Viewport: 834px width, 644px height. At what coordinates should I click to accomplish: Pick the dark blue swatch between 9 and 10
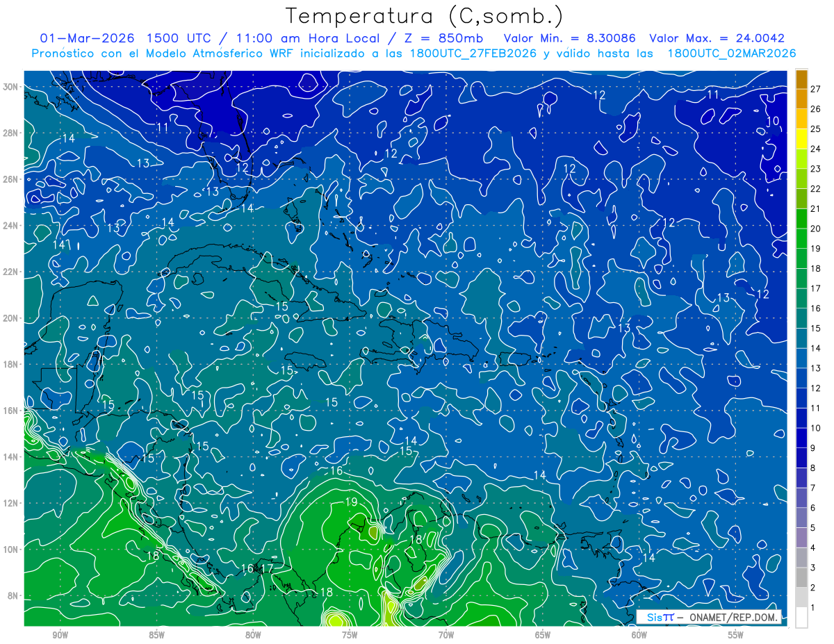coord(801,438)
